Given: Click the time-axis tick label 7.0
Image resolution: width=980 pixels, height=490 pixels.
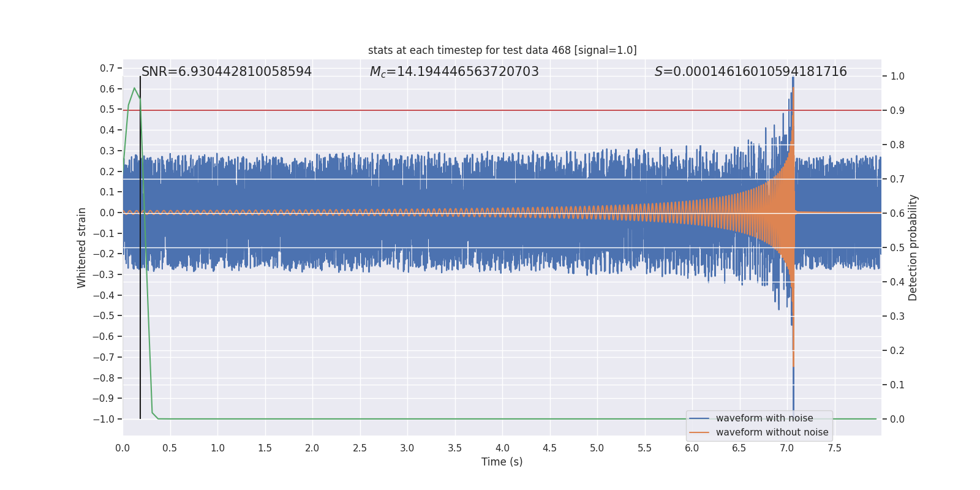Looking at the screenshot, I should [787, 448].
